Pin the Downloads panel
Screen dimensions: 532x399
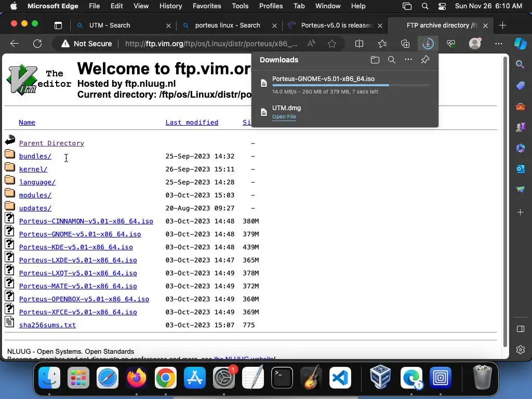pos(425,60)
